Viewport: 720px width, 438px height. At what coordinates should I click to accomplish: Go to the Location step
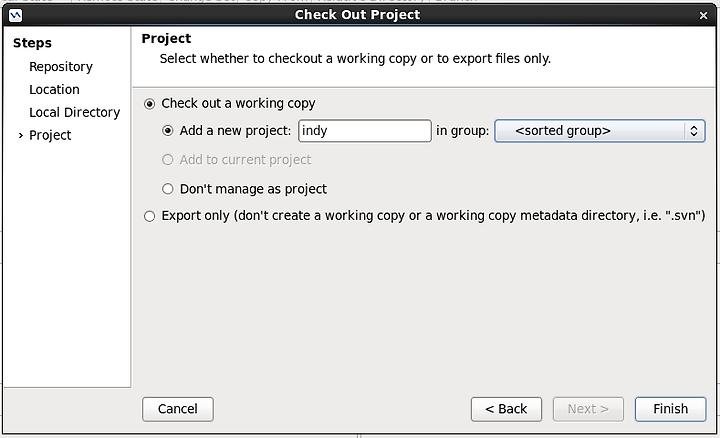[54, 90]
